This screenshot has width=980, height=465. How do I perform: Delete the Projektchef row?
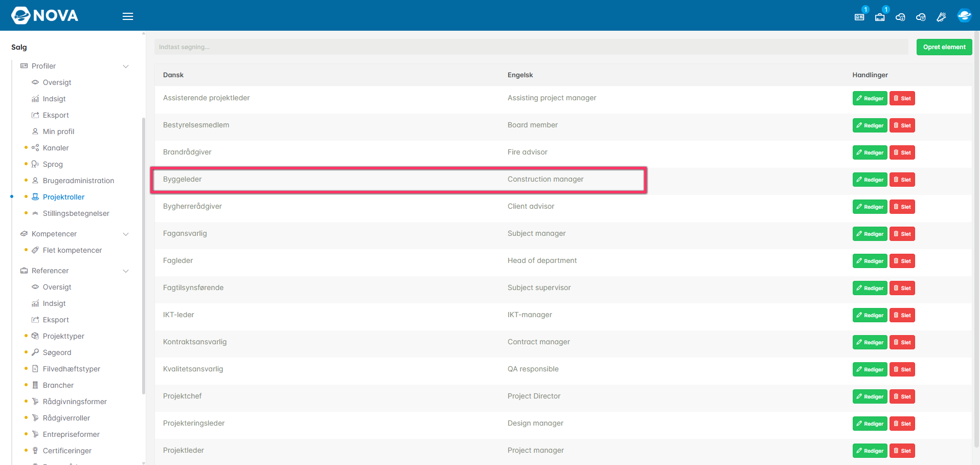pos(902,396)
